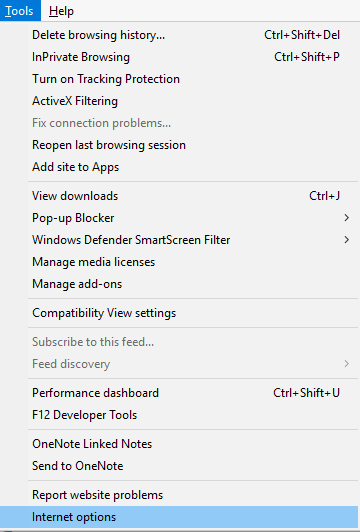The image size is (360, 532).
Task: Expand the Pop-up Blocker submenu arrow
Action: pyautogui.click(x=346, y=218)
